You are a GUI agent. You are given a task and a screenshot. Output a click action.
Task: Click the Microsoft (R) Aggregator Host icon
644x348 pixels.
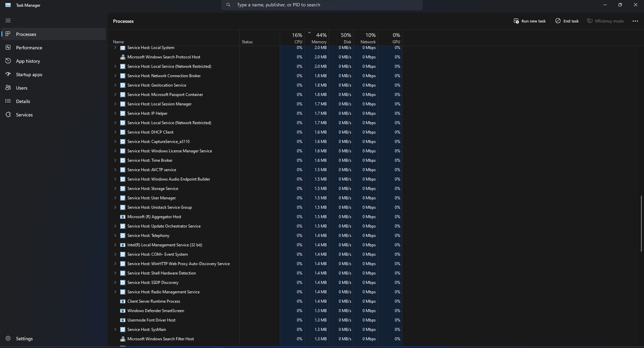123,217
